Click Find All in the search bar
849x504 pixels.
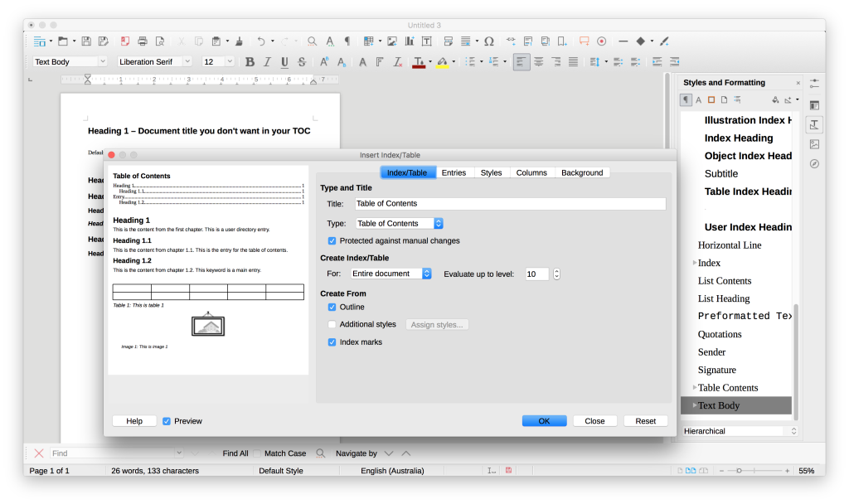tap(235, 453)
